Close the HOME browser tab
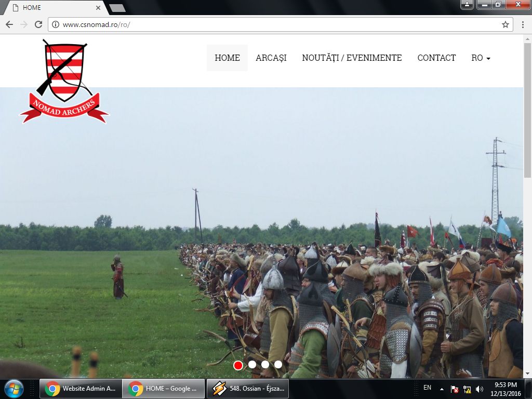This screenshot has width=532, height=399. click(x=98, y=7)
